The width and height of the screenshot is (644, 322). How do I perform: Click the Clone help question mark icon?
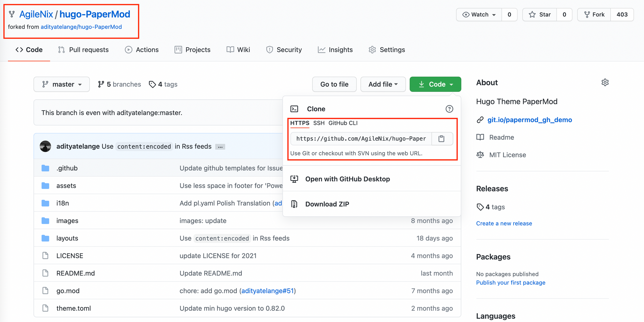[449, 109]
